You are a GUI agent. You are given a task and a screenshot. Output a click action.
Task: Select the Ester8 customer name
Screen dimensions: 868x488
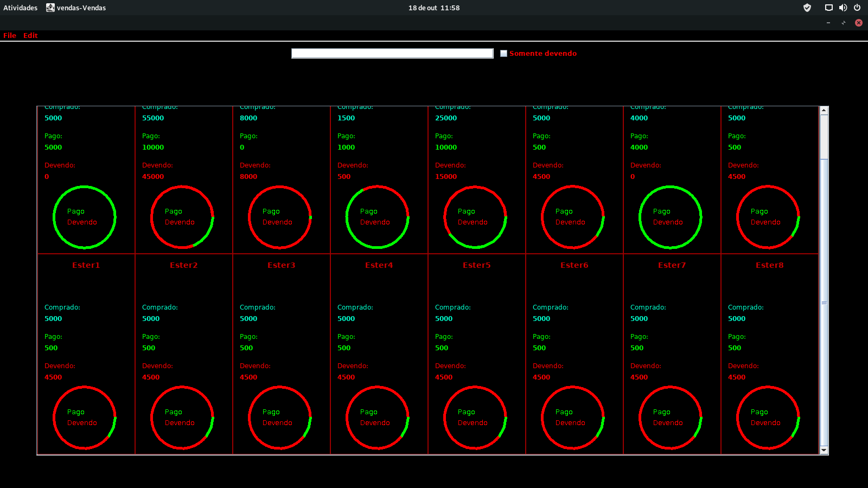click(x=770, y=265)
